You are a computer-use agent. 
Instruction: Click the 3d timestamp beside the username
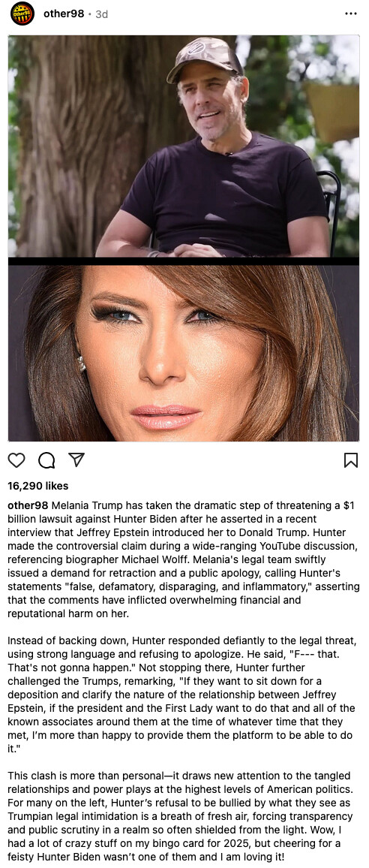coord(102,14)
